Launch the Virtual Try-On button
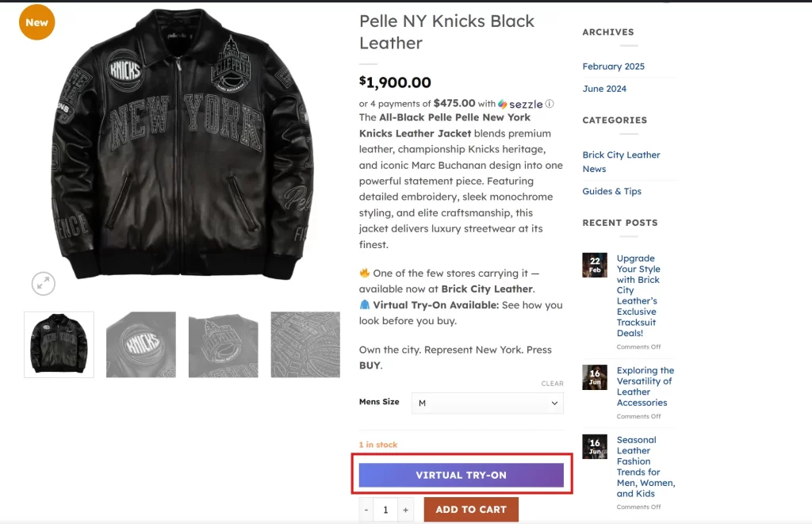The height and width of the screenshot is (524, 812). 461,475
